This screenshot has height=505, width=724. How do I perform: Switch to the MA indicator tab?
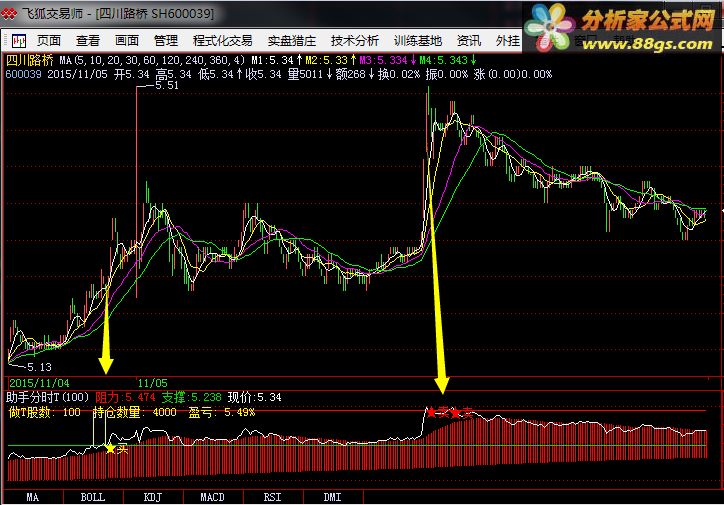pos(32,497)
